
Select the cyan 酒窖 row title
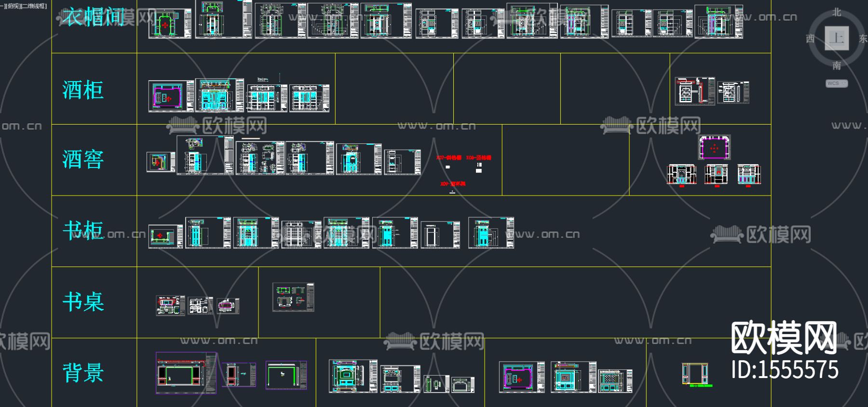[83, 159]
